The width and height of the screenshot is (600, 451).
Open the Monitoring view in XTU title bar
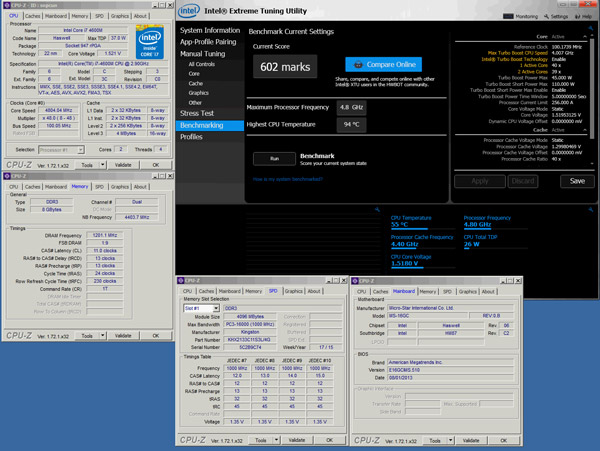520,16
